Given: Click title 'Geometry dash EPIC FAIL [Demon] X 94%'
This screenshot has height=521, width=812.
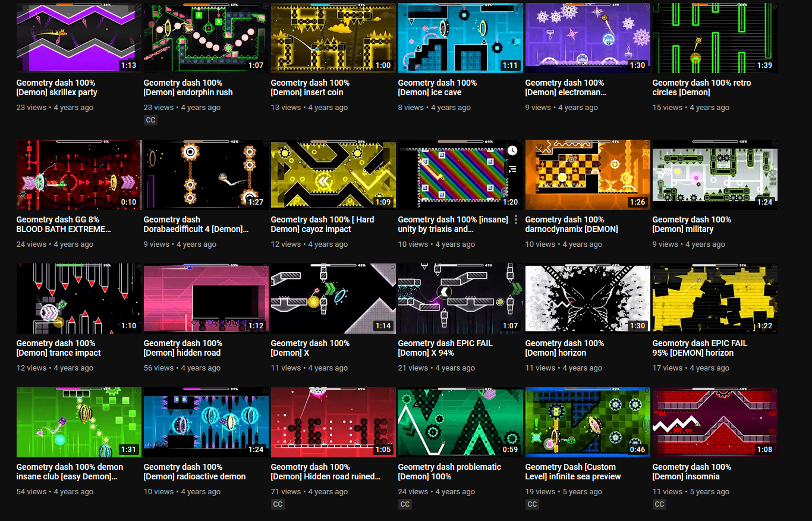Looking at the screenshot, I should pyautogui.click(x=445, y=348).
